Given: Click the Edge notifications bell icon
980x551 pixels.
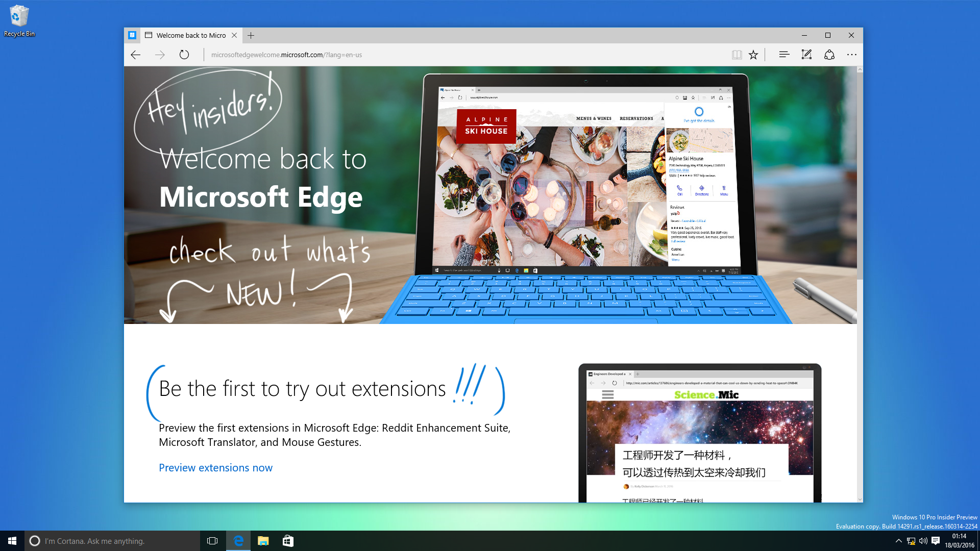Looking at the screenshot, I should pos(829,55).
